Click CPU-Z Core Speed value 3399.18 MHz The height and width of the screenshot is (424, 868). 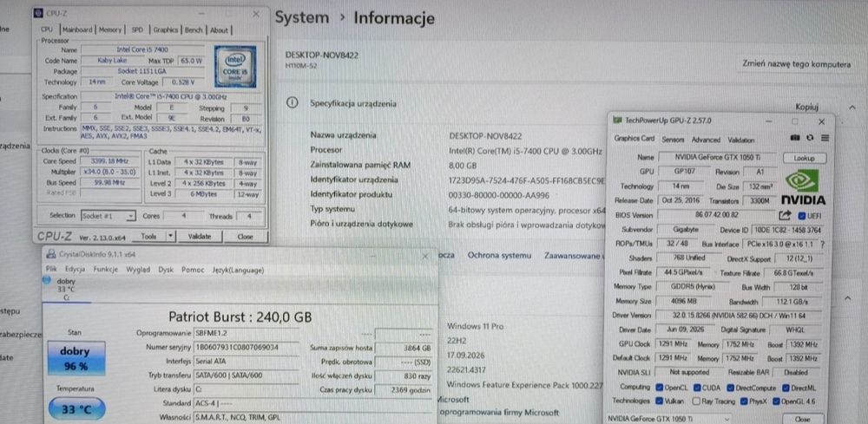click(x=109, y=161)
